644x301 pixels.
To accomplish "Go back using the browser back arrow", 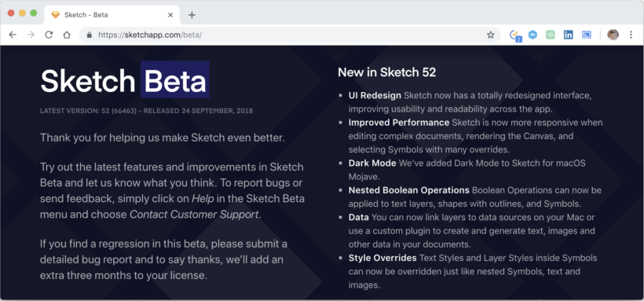I will (x=13, y=35).
